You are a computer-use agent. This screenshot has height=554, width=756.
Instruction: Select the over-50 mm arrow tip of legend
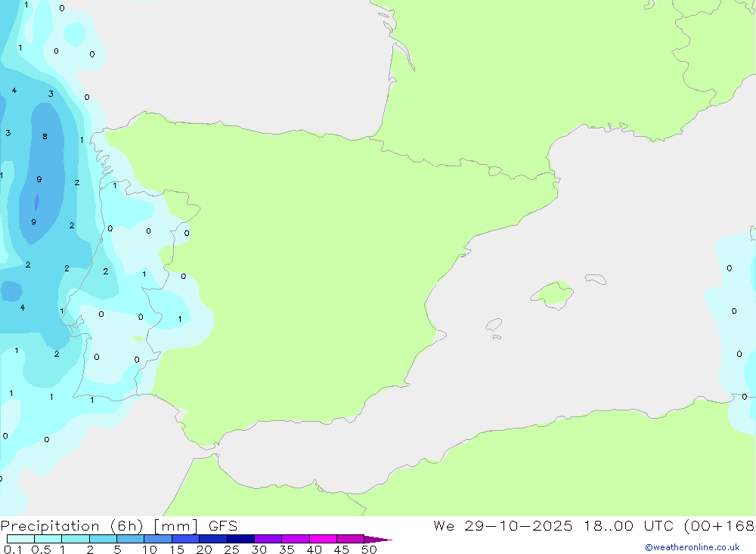click(x=378, y=540)
